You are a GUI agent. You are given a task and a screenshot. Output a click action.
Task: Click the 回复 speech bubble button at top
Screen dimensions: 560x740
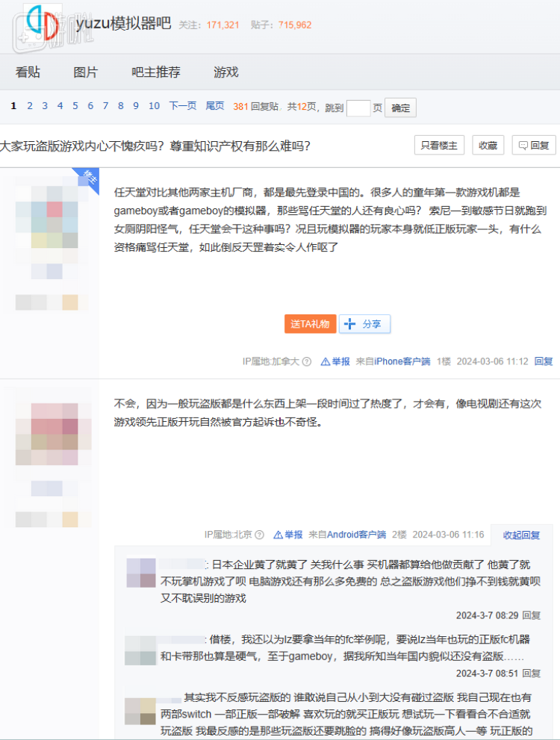coord(534,146)
